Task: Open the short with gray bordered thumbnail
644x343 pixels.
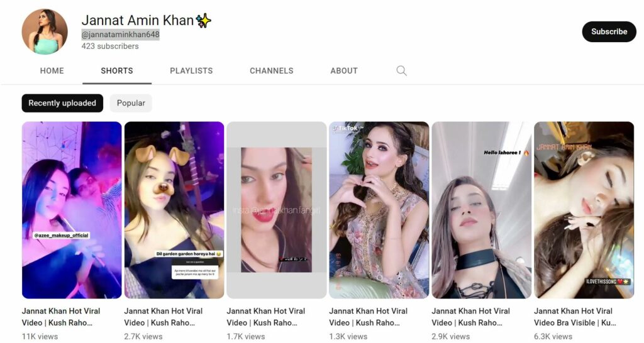Action: [277, 210]
